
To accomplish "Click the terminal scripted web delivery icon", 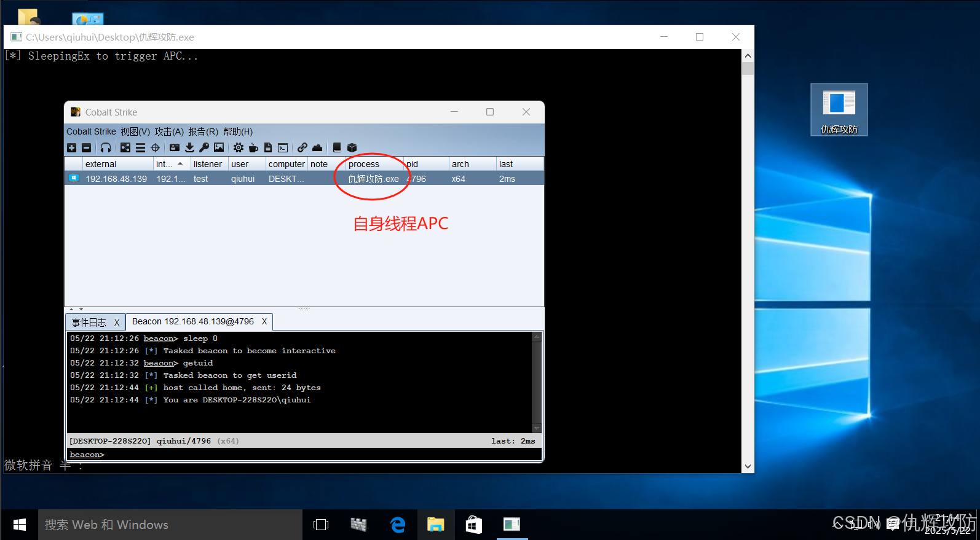I will point(283,147).
